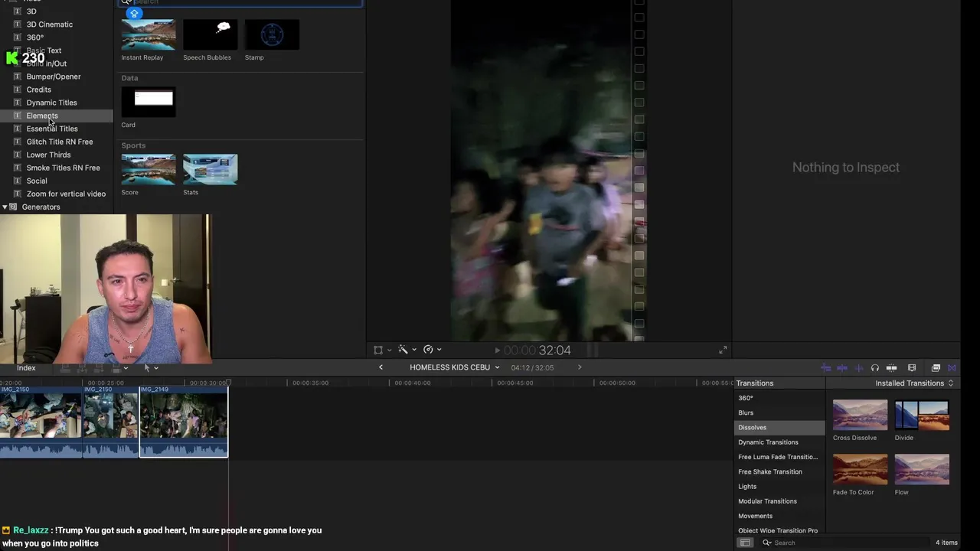This screenshot has width=980, height=551.
Task: Open Essential Titles category
Action: pos(52,129)
